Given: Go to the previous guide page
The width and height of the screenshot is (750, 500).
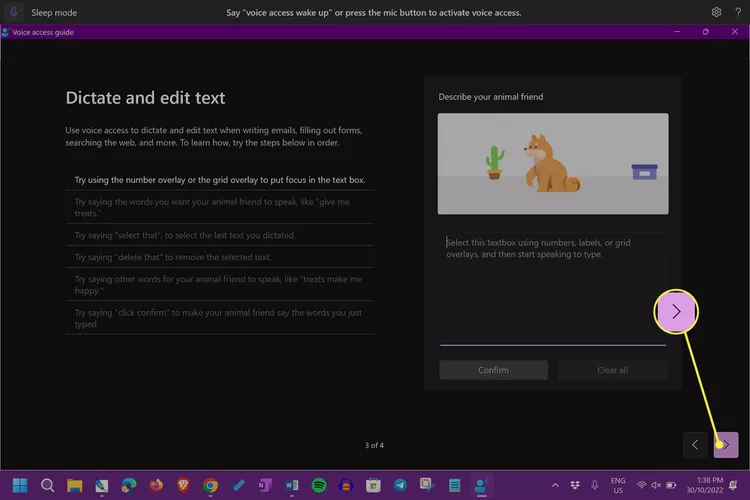Looking at the screenshot, I should click(695, 445).
